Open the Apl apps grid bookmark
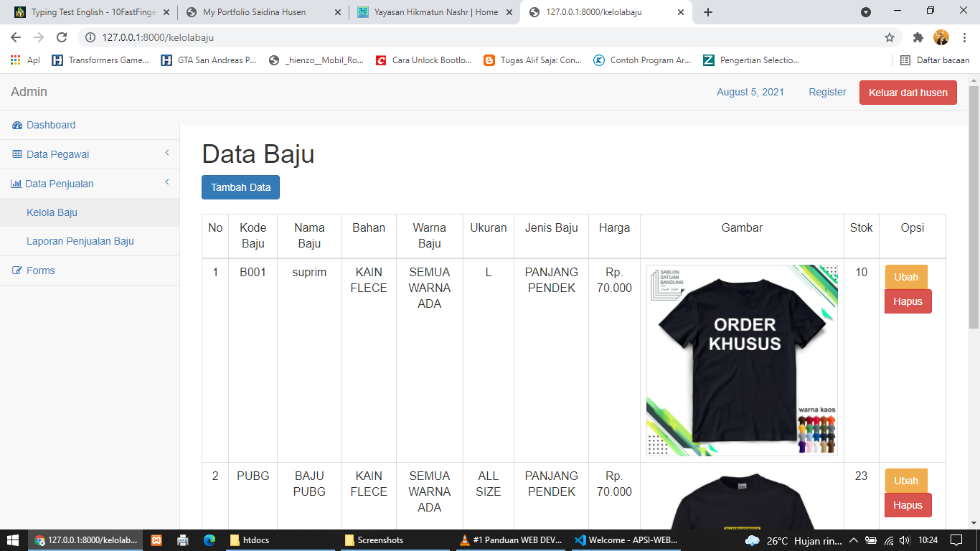 [x=25, y=60]
